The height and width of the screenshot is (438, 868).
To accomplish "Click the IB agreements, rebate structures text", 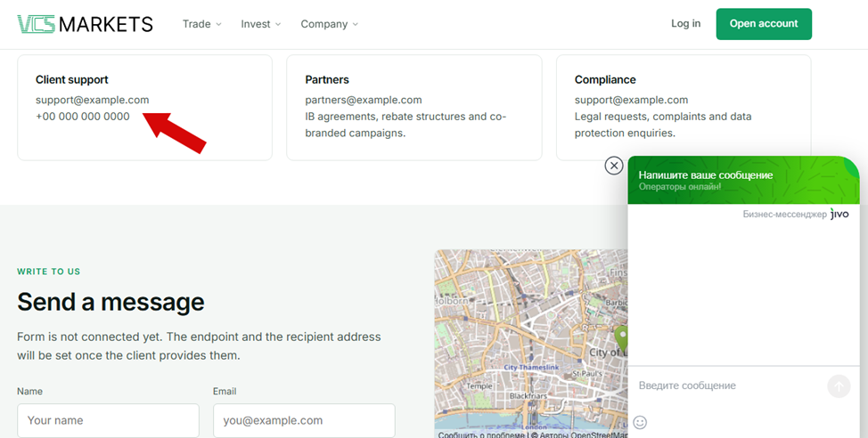I will click(x=405, y=125).
